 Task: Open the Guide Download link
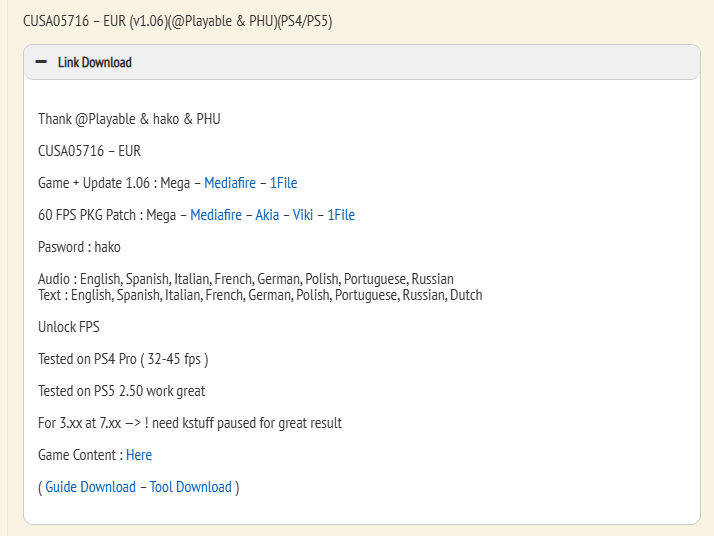(x=90, y=487)
